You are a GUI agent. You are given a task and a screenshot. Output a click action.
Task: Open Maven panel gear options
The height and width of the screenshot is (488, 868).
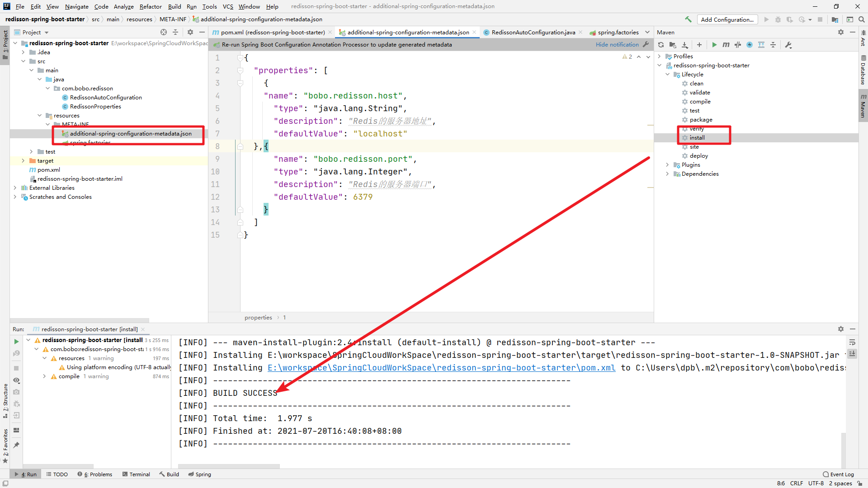tap(841, 32)
